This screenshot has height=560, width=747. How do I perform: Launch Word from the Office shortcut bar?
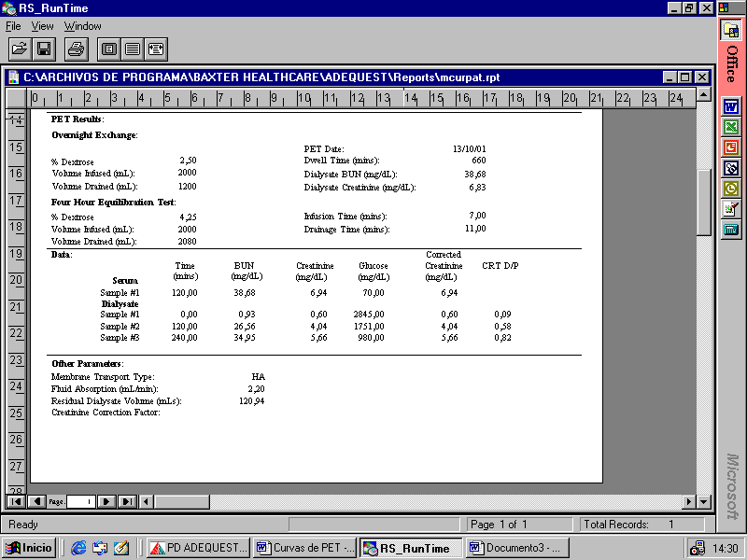pos(732,105)
